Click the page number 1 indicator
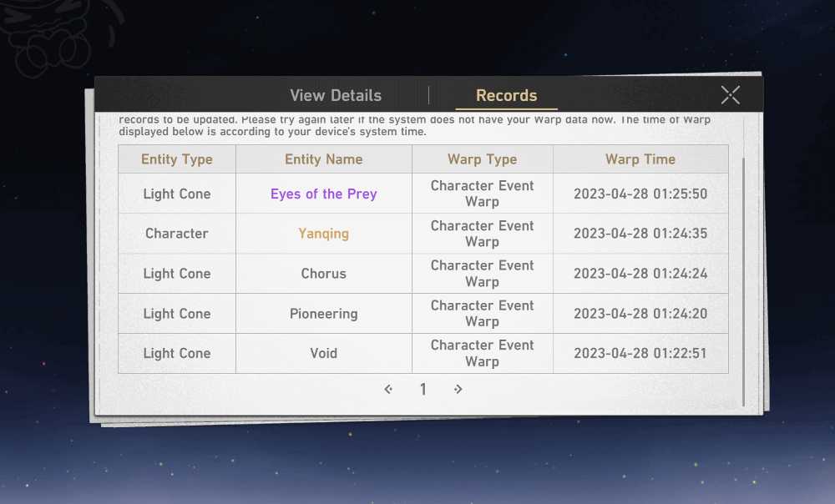Screen dimensions: 835x504 [423, 390]
